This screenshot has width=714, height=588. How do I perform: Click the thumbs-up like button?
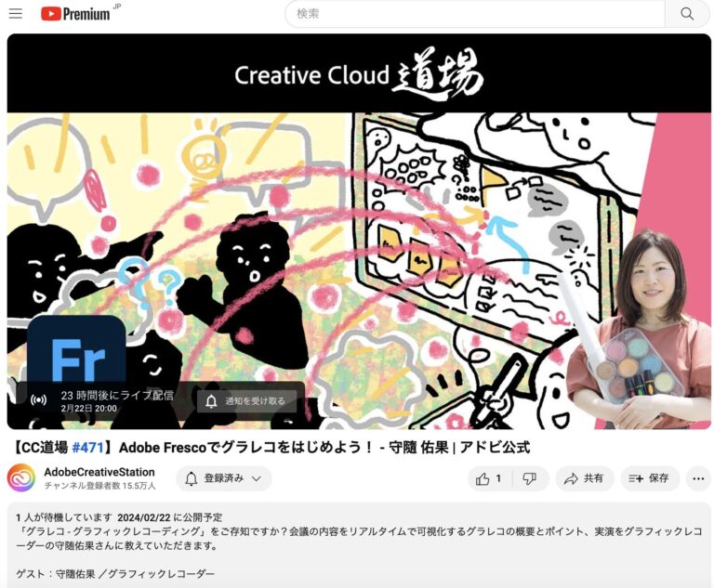coord(489,478)
